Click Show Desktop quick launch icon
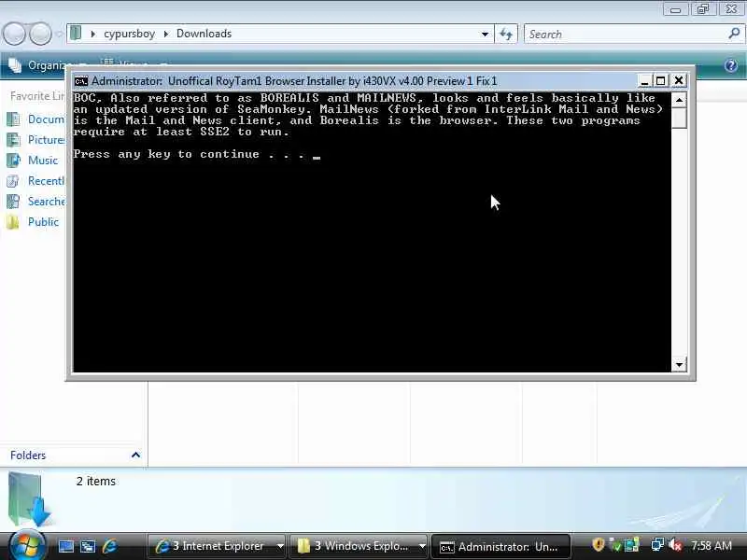Viewport: 747px width, 560px height. click(65, 546)
